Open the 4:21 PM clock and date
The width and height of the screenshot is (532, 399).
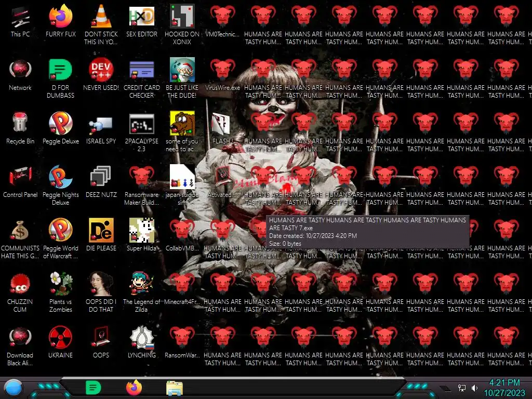504,388
